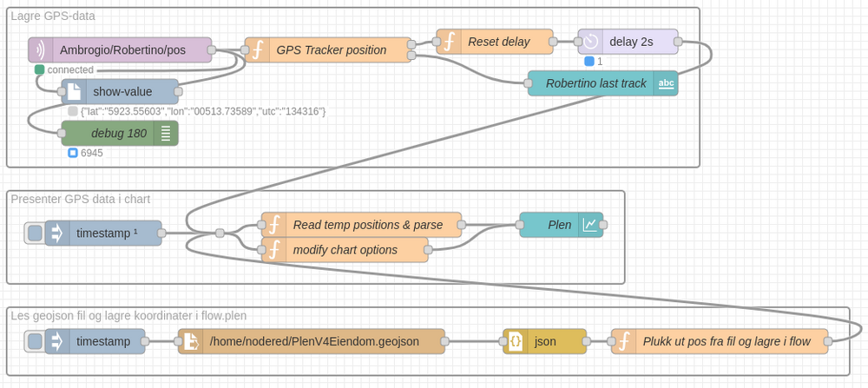Click the link junction before Read temp positions
The width and height of the screenshot is (868, 388).
pos(220,233)
